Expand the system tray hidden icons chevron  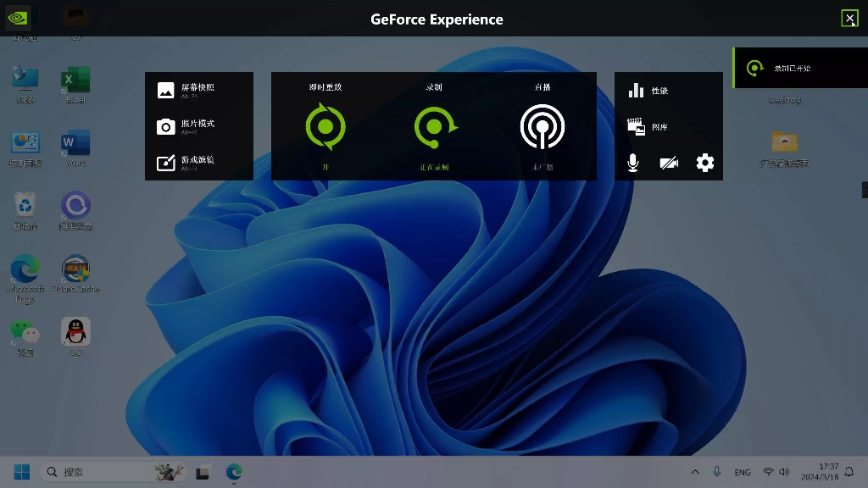[x=695, y=472]
